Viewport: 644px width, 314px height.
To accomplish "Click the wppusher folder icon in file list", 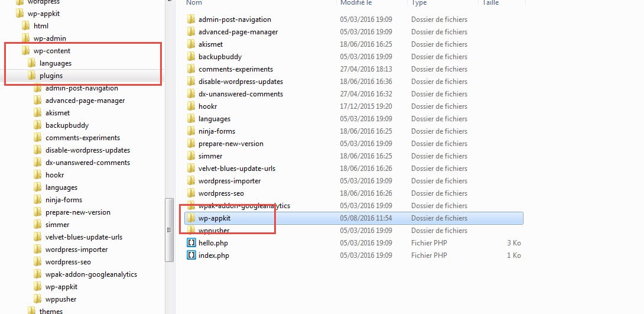I will (191, 230).
